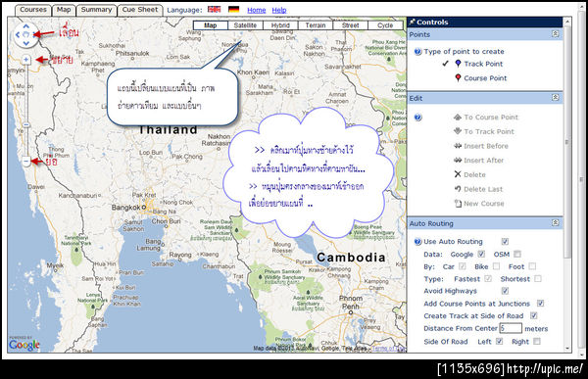Open the Summary tab
Image resolution: width=588 pixels, height=379 pixels.
(96, 10)
